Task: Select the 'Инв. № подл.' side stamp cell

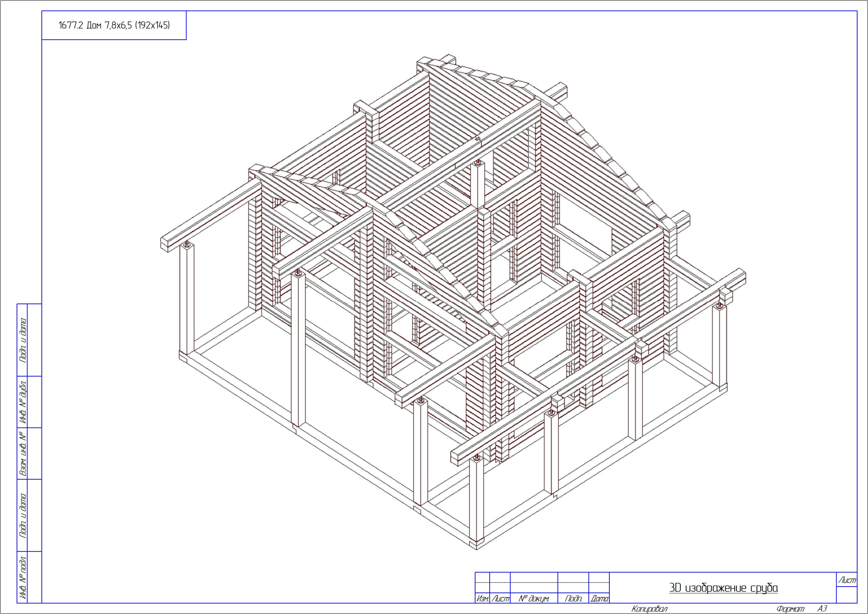Action: 22,577
